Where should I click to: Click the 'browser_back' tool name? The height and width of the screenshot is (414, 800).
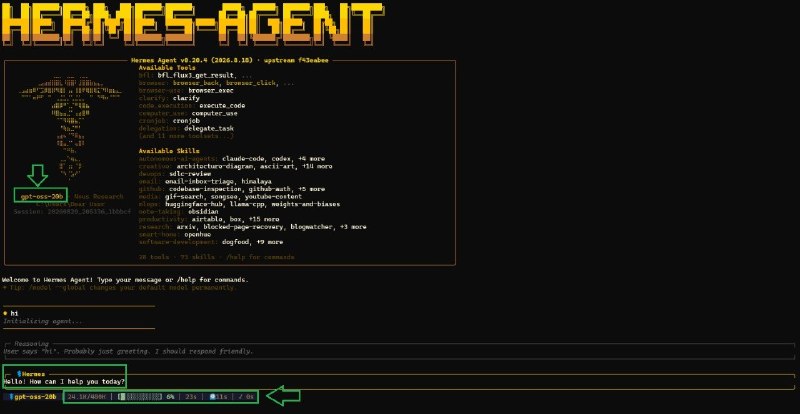coord(195,83)
